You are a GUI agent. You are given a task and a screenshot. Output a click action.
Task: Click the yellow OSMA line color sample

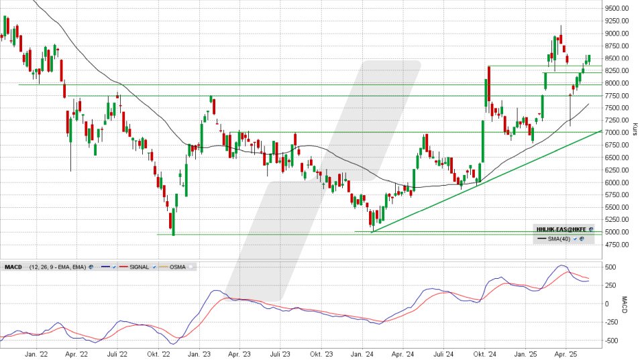tap(164, 267)
